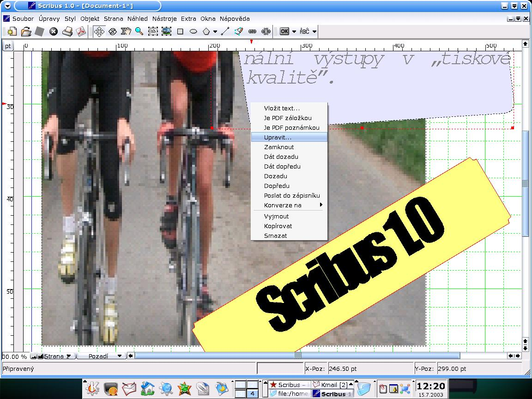
Task: Click the New document icon
Action: (x=12, y=31)
